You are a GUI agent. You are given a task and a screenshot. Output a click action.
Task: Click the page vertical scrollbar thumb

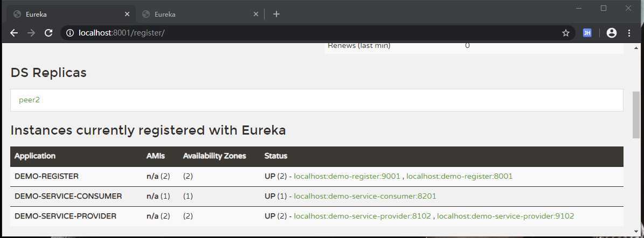pos(636,114)
